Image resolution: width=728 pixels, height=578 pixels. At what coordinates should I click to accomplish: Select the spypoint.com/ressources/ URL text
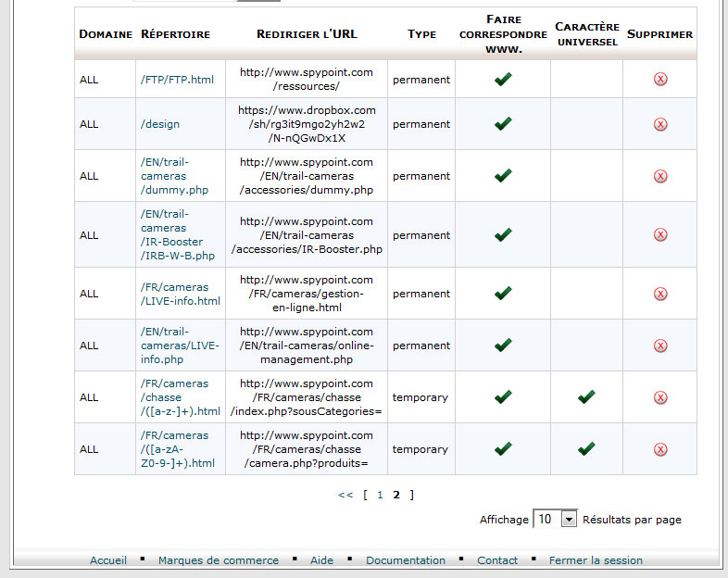(x=307, y=80)
